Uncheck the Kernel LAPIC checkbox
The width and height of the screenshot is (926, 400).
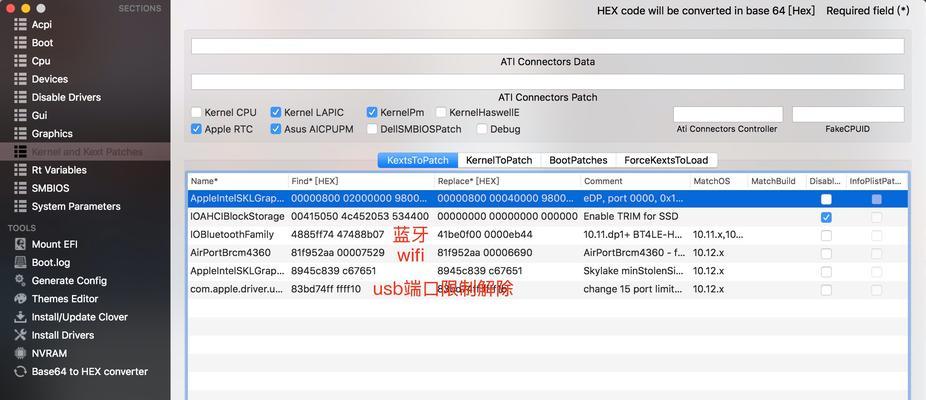point(276,112)
